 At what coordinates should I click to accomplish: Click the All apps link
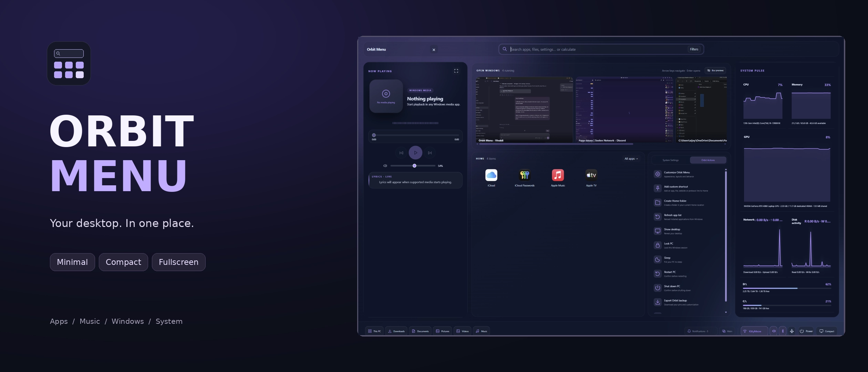pos(631,159)
